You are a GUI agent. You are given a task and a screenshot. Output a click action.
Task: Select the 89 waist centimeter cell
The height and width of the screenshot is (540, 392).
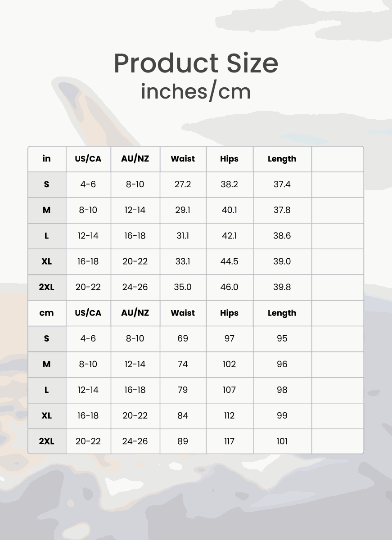click(183, 441)
